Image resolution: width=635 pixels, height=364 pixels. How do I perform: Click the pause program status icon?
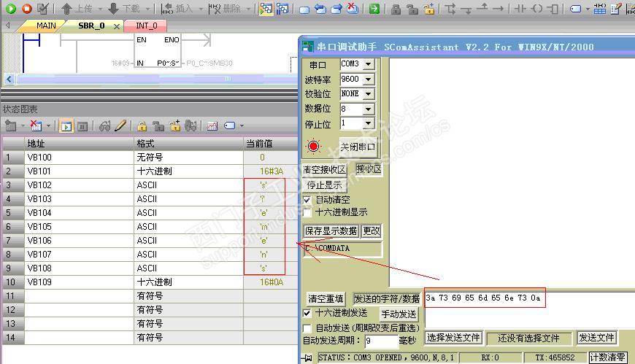coord(282,8)
